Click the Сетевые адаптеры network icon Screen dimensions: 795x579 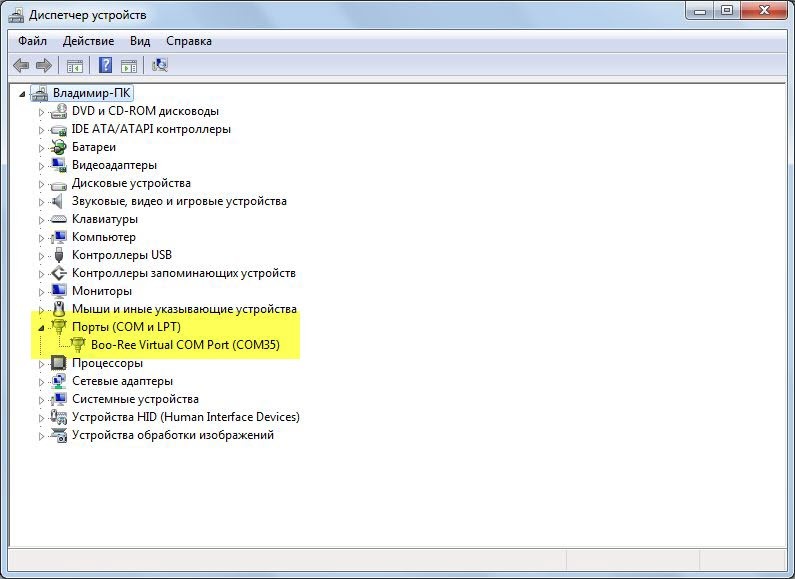click(59, 381)
